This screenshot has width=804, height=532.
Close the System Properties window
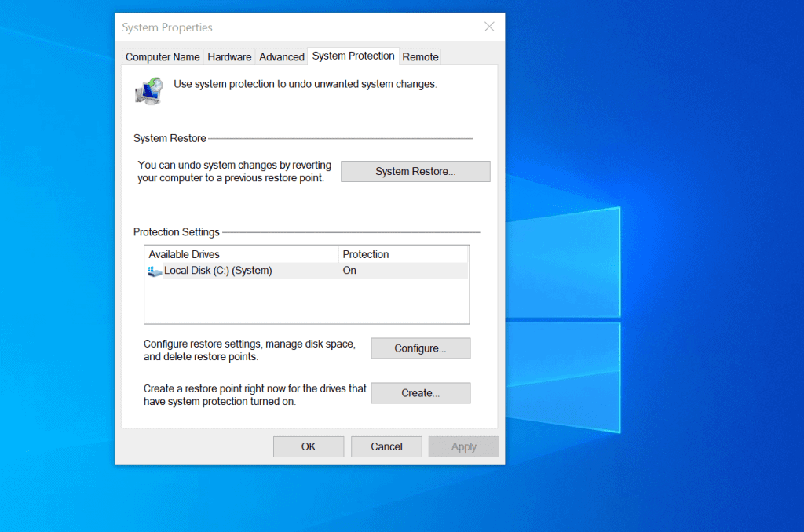[489, 26]
